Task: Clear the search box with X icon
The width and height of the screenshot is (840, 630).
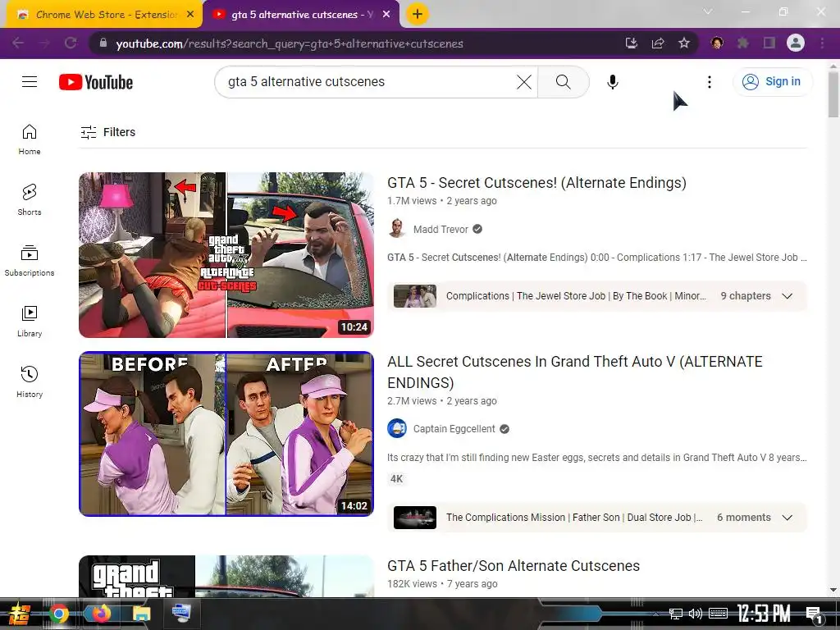Action: pyautogui.click(x=524, y=82)
